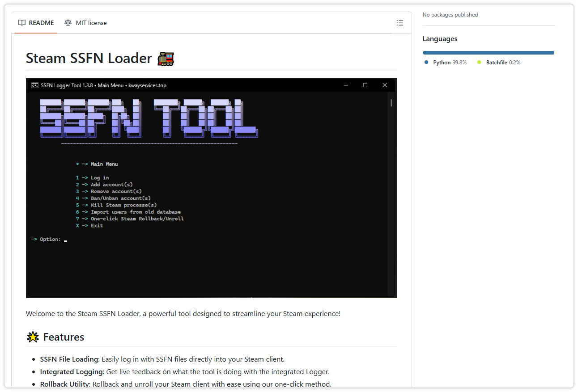Select the green Batchfile language dot
This screenshot has height=392, width=578.
point(478,62)
